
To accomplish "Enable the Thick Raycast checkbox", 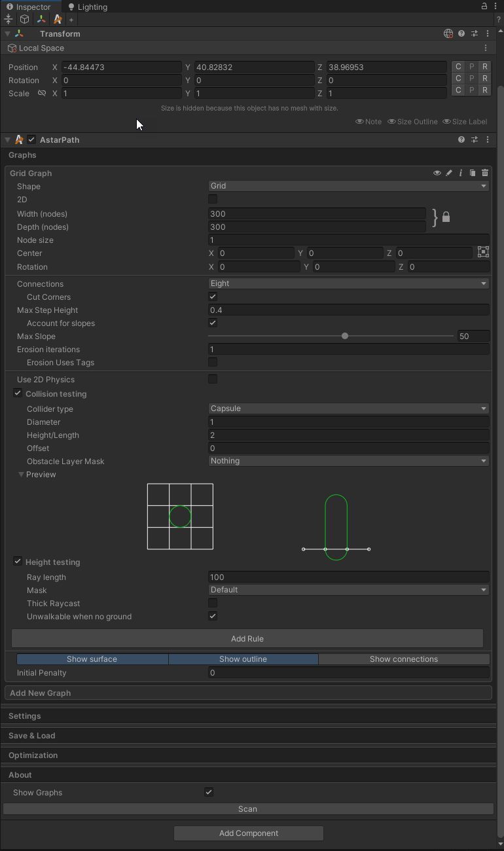I will (x=213, y=603).
